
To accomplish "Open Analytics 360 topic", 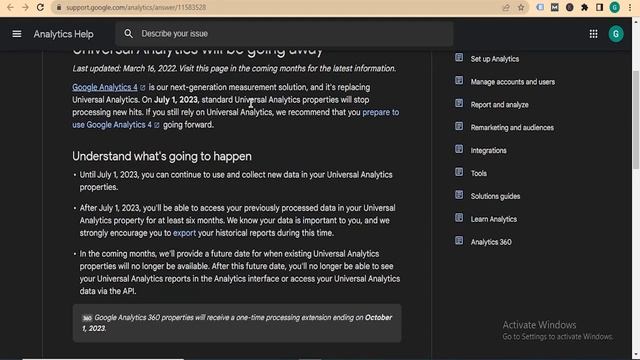I will (x=491, y=242).
